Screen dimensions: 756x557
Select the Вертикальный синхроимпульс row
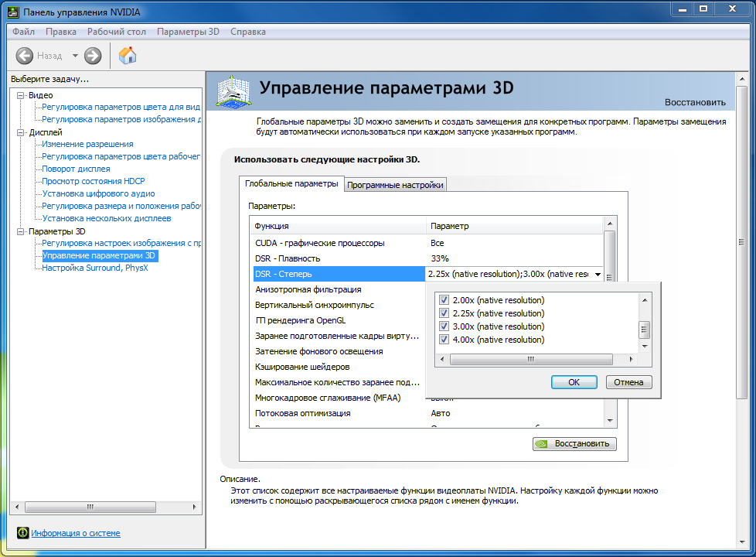pyautogui.click(x=339, y=305)
